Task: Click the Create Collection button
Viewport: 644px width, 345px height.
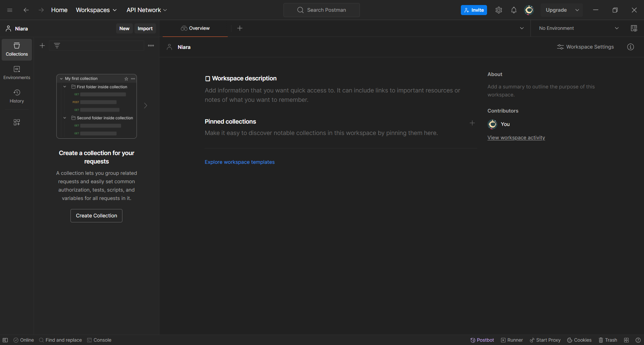Action: pyautogui.click(x=97, y=216)
